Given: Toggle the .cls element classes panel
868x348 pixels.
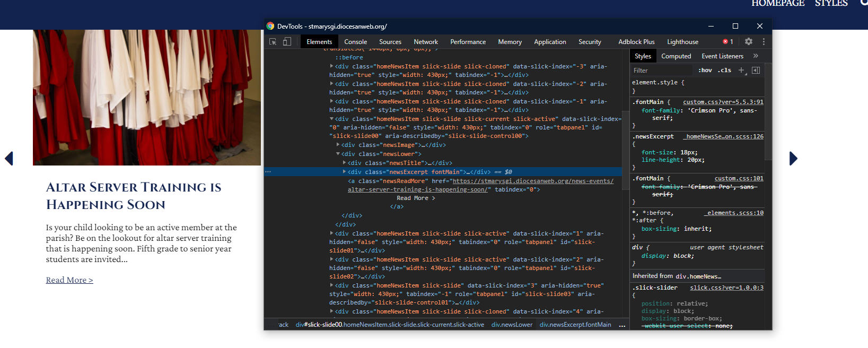Looking at the screenshot, I should [724, 70].
